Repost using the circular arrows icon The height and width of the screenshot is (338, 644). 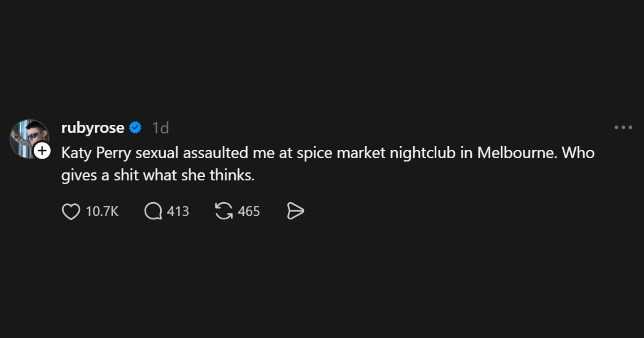tap(224, 211)
